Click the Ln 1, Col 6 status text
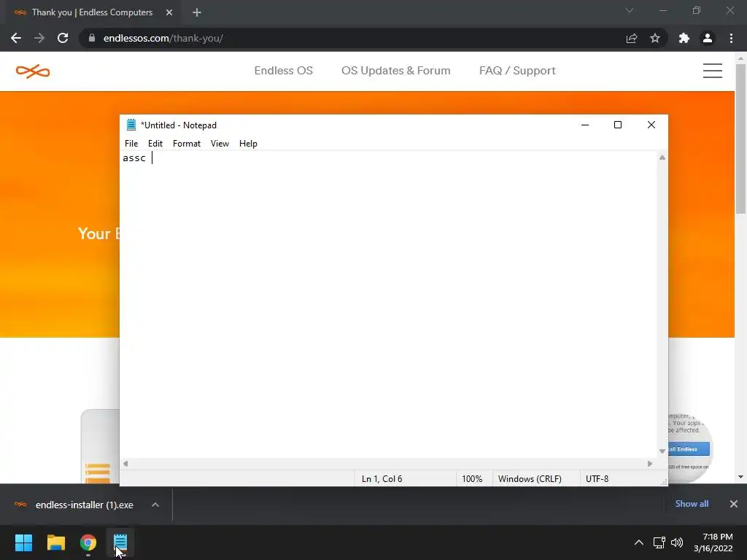Viewport: 747px width, 560px height. coord(382,479)
